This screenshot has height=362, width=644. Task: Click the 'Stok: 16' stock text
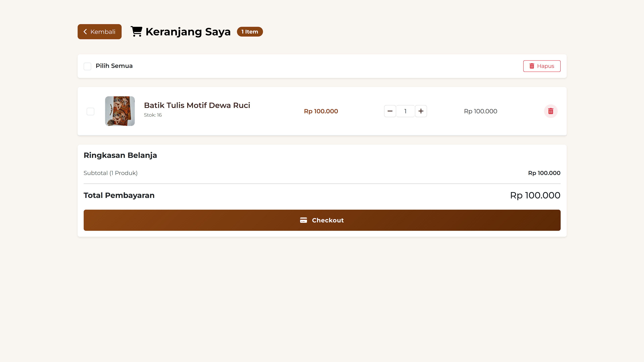(x=153, y=115)
